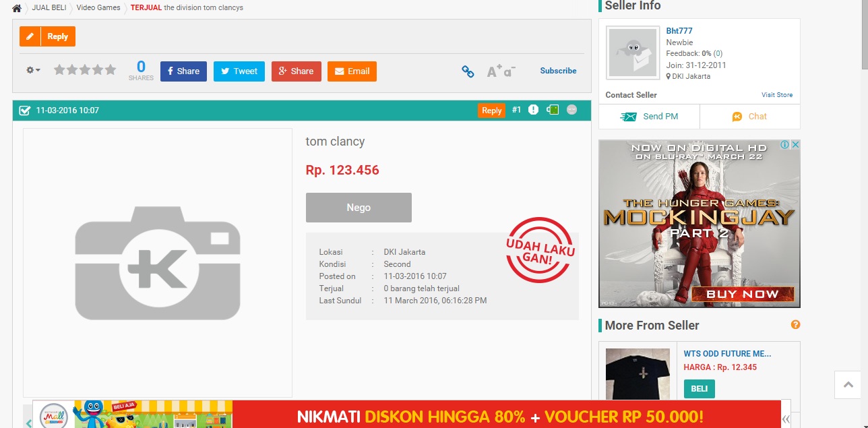Tick the checkbox beside post date 11-03-2016
The width and height of the screenshot is (868, 428).
click(24, 111)
